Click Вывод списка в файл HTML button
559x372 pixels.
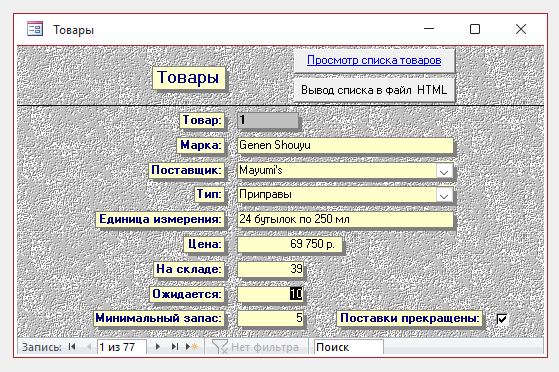(x=374, y=90)
